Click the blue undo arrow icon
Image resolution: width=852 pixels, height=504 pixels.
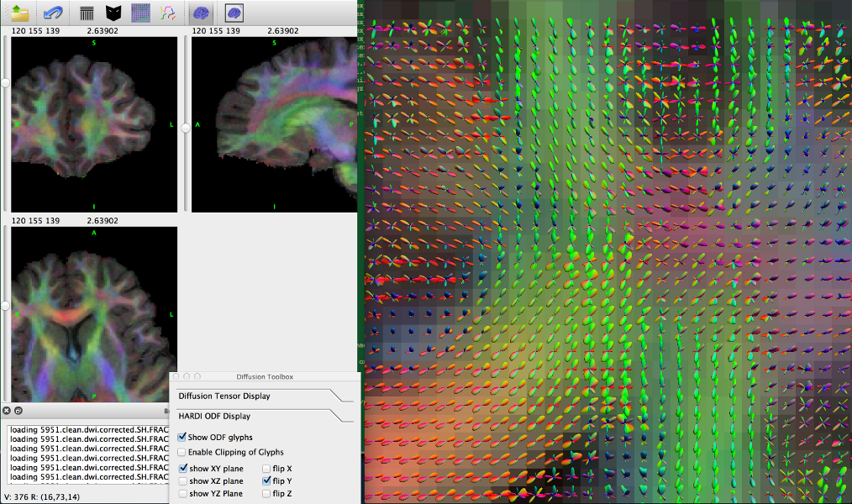pyautogui.click(x=52, y=13)
